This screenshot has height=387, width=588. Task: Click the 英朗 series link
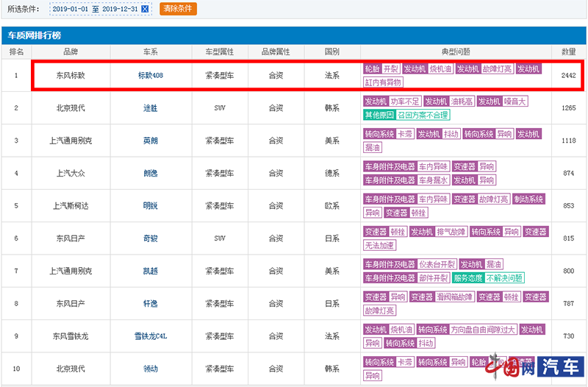point(150,141)
